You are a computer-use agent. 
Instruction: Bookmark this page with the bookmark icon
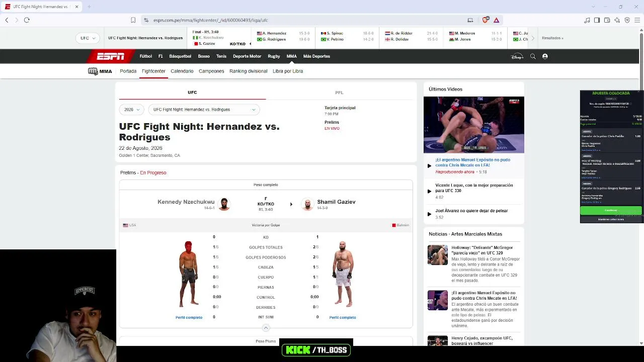133,20
